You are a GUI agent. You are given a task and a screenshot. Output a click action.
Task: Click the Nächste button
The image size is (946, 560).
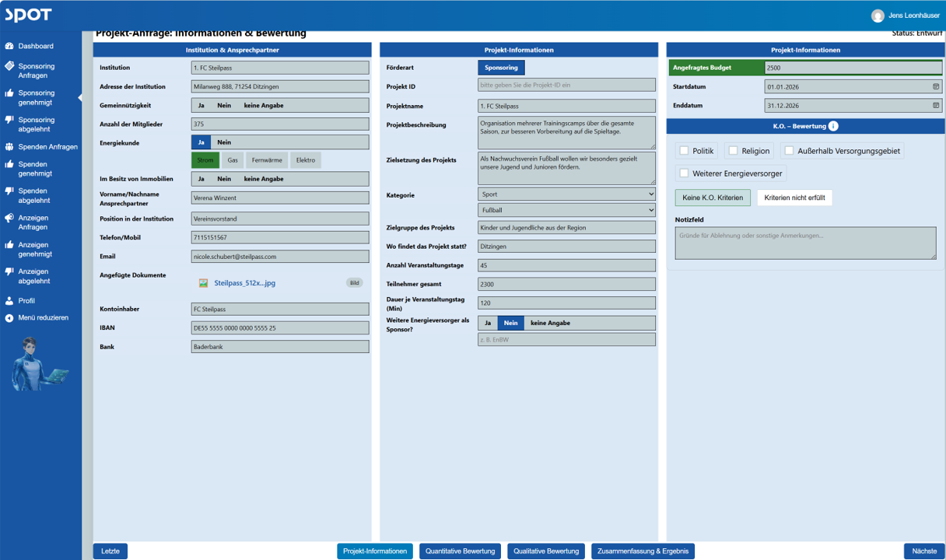tap(924, 551)
